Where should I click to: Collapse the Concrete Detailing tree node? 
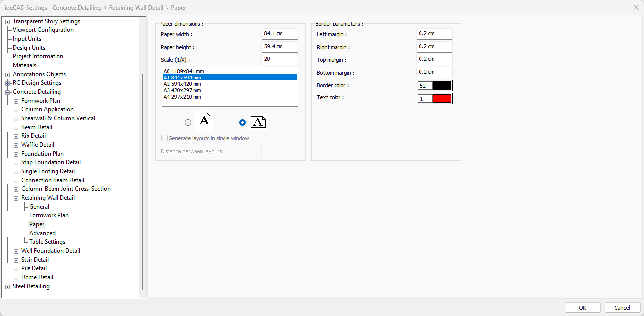(8, 92)
